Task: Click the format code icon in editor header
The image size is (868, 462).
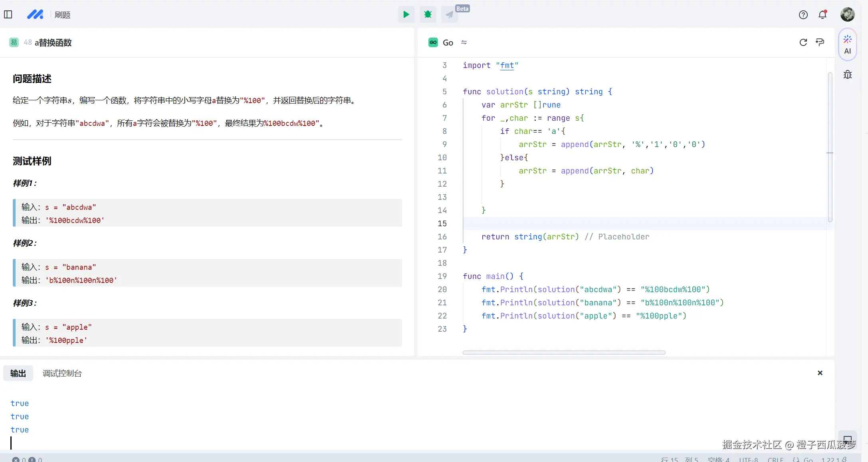Action: pyautogui.click(x=820, y=42)
